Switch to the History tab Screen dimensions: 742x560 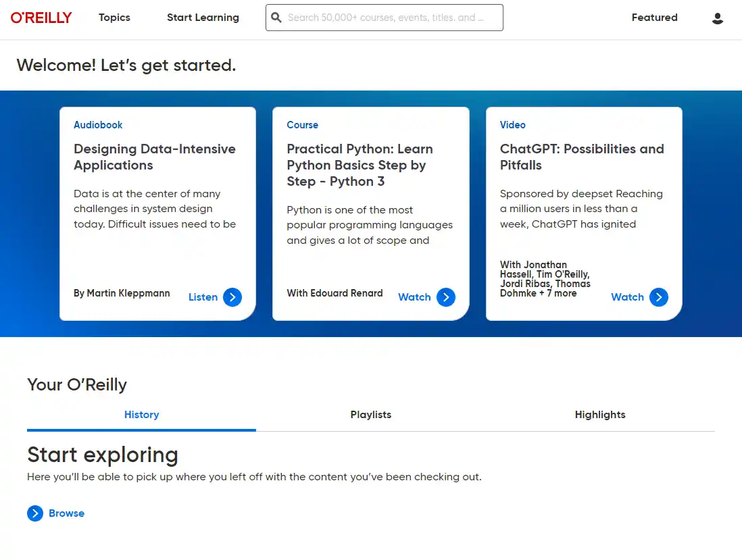coord(141,415)
